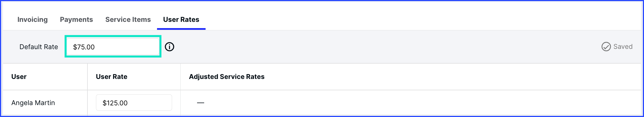Click the Saved status text

click(623, 47)
